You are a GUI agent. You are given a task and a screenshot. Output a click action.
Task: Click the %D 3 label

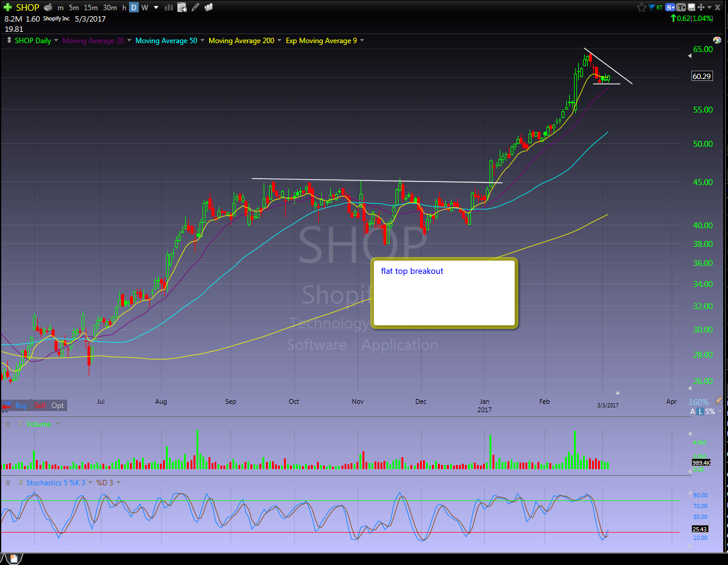point(105,482)
